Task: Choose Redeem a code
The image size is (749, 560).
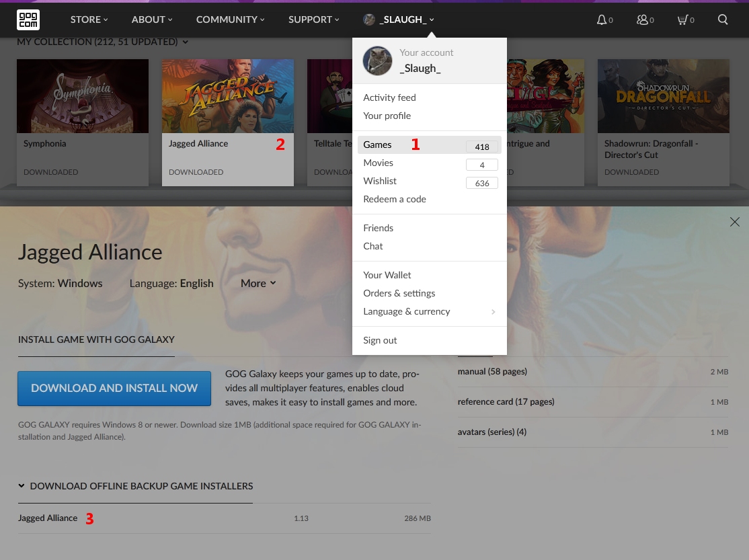Action: click(395, 199)
